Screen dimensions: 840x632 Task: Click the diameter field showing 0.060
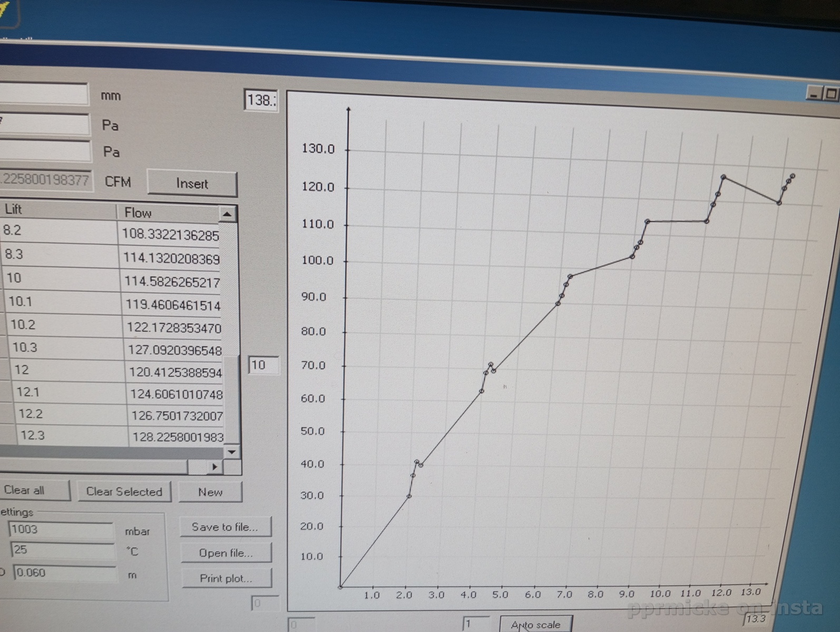64,573
